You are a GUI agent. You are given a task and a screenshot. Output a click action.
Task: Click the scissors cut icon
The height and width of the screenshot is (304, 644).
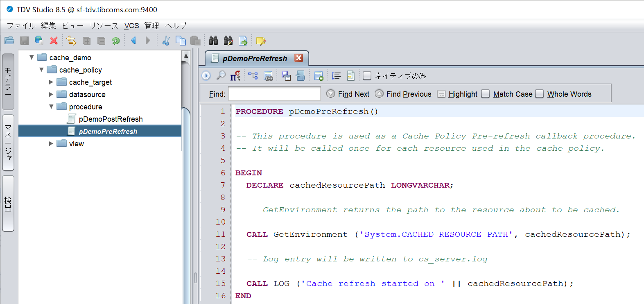click(166, 41)
